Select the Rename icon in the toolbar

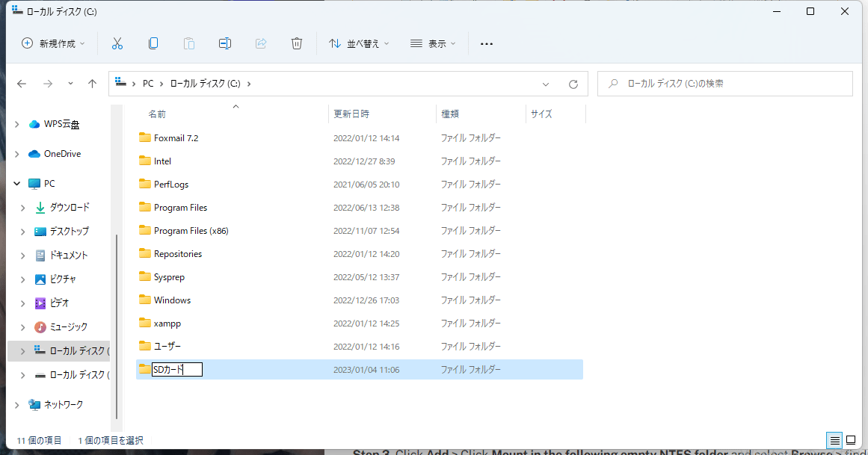(x=224, y=43)
